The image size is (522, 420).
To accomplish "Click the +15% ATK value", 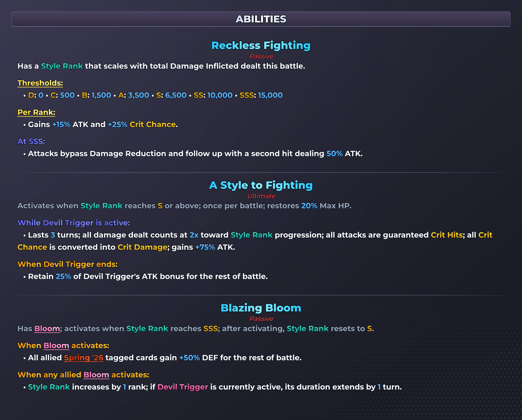I will pos(61,124).
